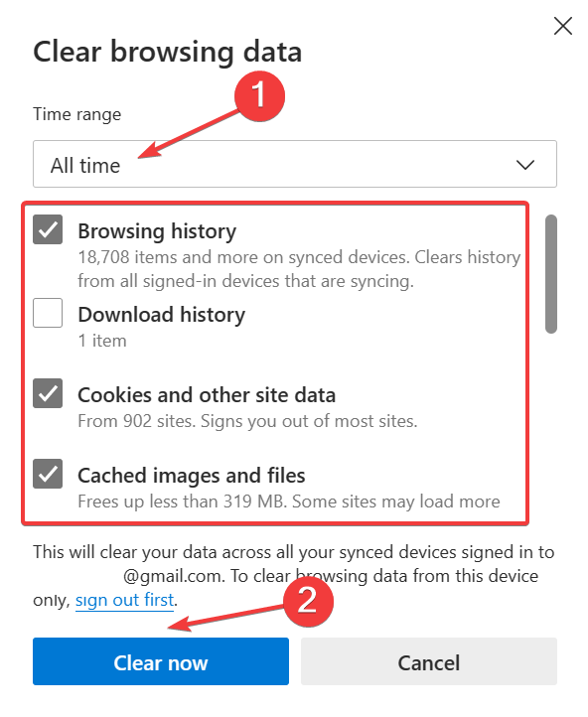Toggle Cookies and other site data checkbox
This screenshot has height=717, width=588.
click(48, 393)
